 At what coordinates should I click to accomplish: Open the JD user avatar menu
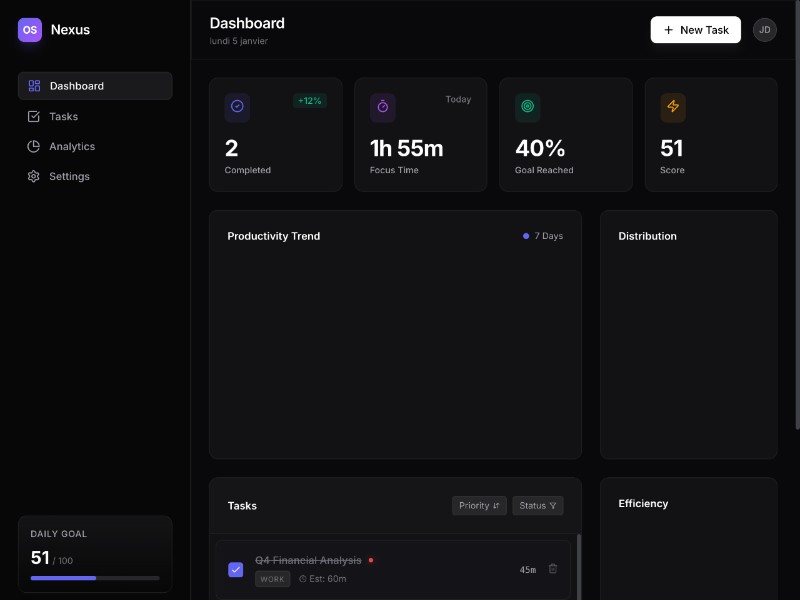pos(764,30)
